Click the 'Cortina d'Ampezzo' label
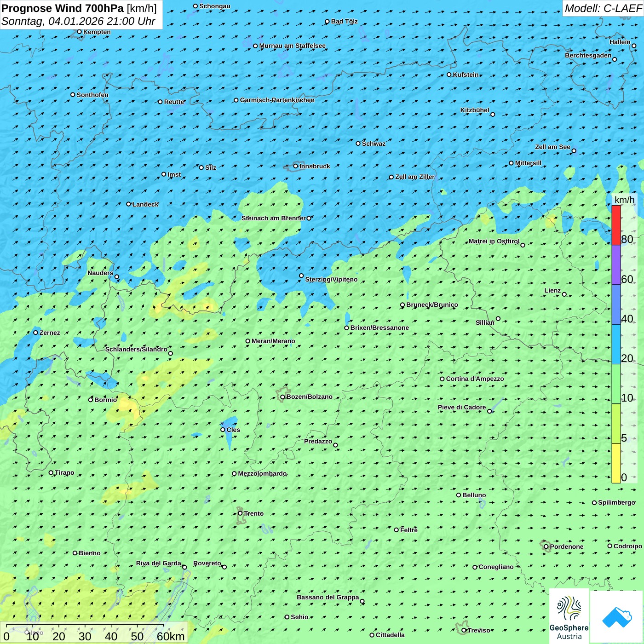The width and height of the screenshot is (644, 644). click(x=475, y=379)
